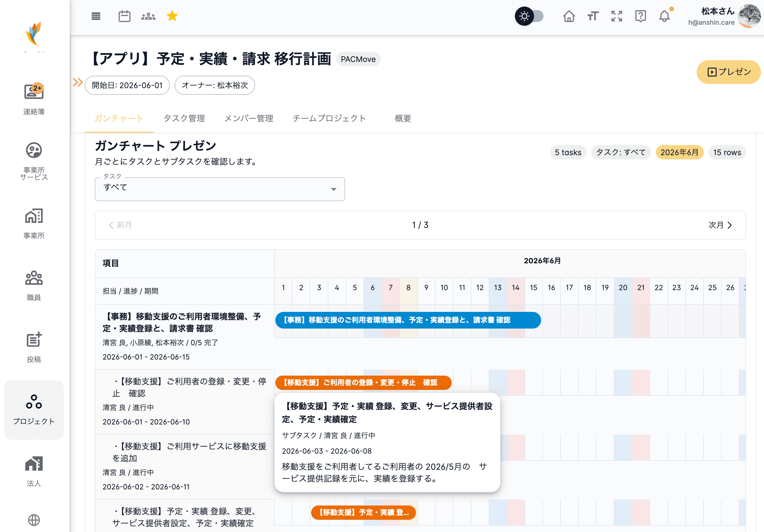Click h@anshin.care email text
The height and width of the screenshot is (532, 764).
pos(711,23)
